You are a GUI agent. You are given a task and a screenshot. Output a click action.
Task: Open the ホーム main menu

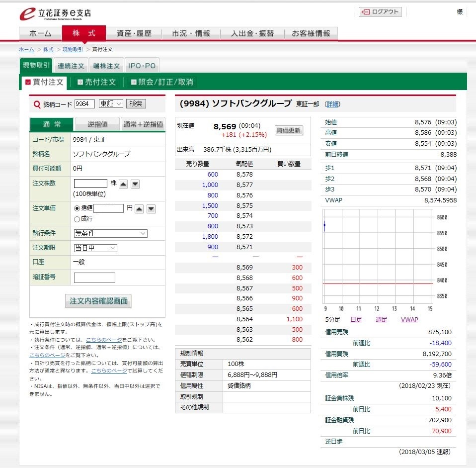pyautogui.click(x=40, y=33)
